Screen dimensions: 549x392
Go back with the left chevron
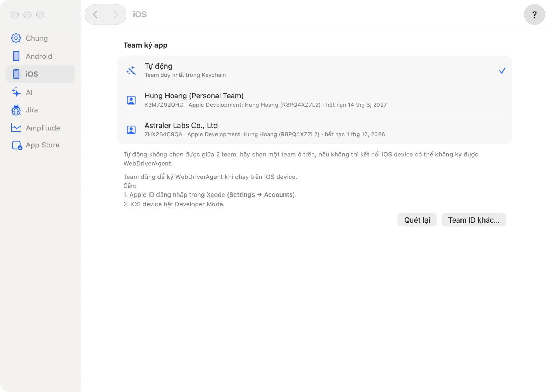(x=95, y=14)
